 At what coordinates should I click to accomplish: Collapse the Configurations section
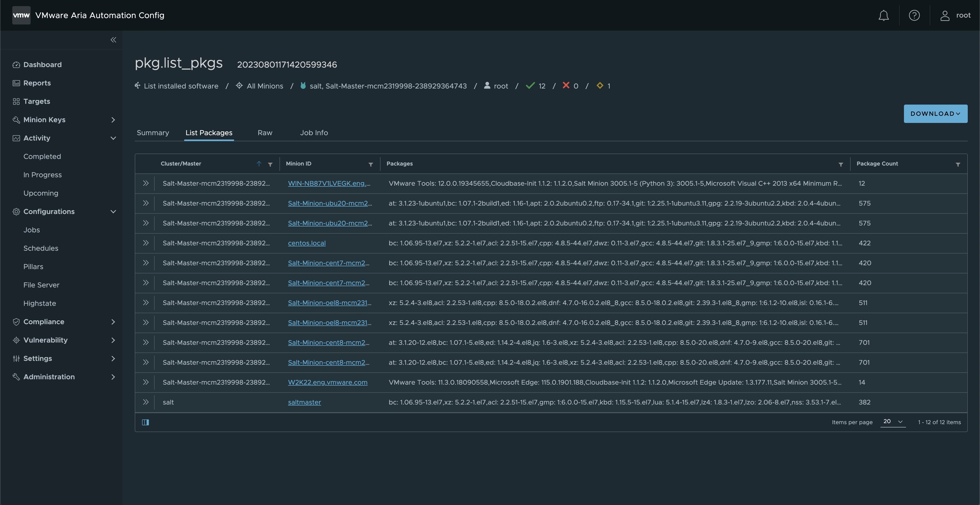(x=113, y=211)
